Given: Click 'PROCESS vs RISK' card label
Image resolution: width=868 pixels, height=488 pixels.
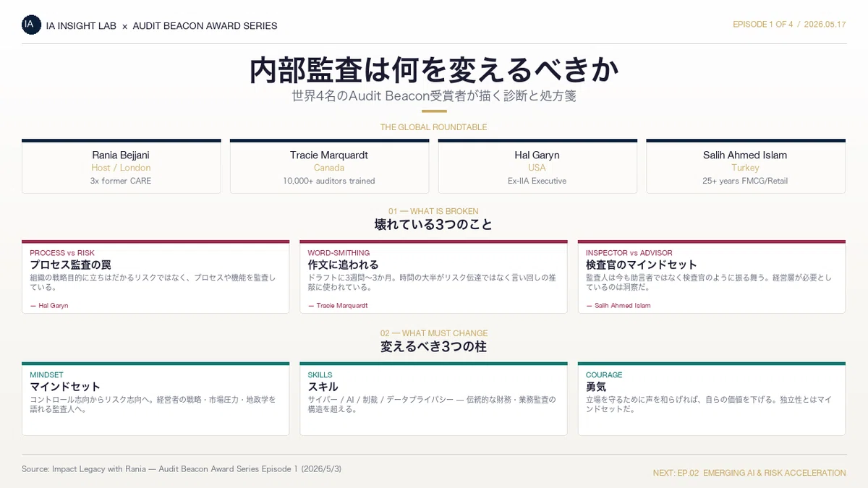Looking at the screenshot, I should pos(62,253).
